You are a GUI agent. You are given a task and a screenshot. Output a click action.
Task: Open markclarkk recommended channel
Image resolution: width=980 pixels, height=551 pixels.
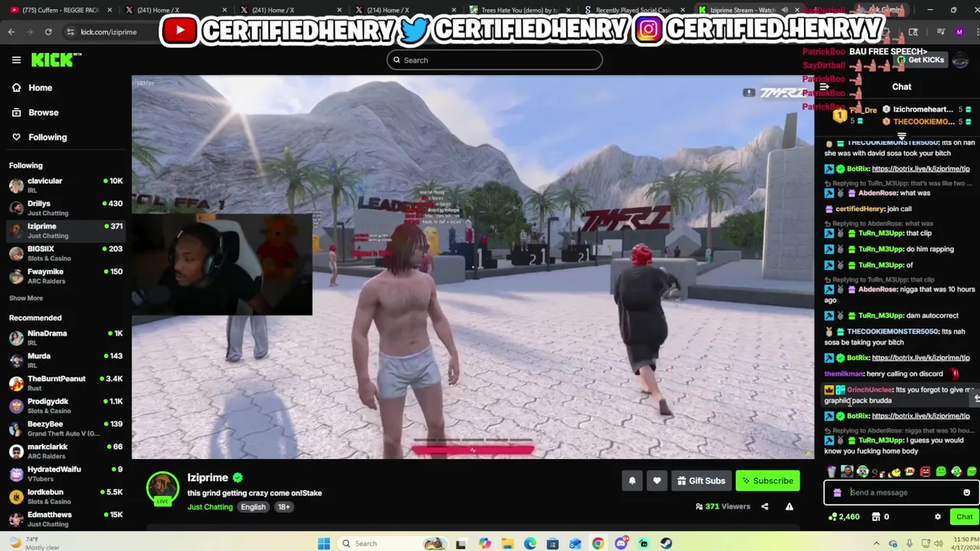pos(66,451)
